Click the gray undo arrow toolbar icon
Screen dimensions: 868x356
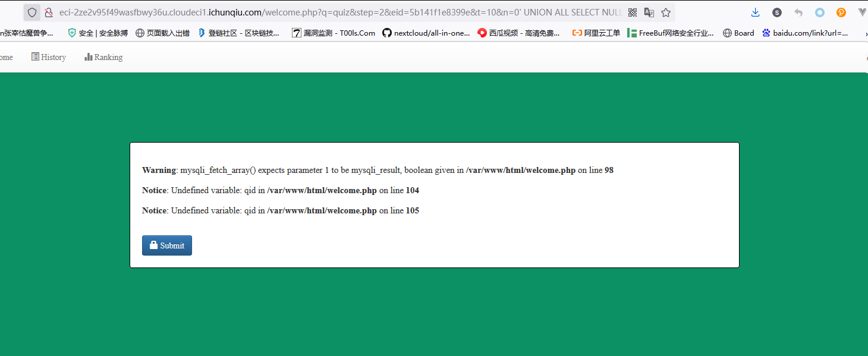(798, 12)
